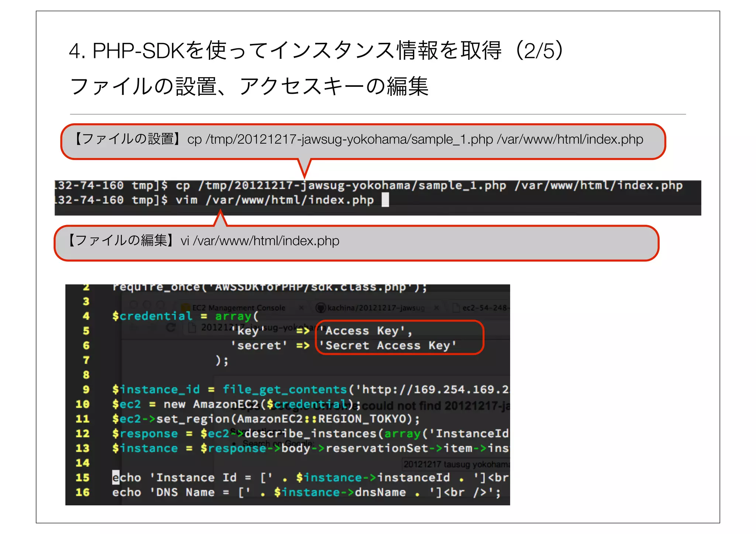The width and height of the screenshot is (756, 534).
Task: Click the slide title 'PHP-SDKを使ってインスタンス情報を取得'
Action: pyautogui.click(x=296, y=51)
